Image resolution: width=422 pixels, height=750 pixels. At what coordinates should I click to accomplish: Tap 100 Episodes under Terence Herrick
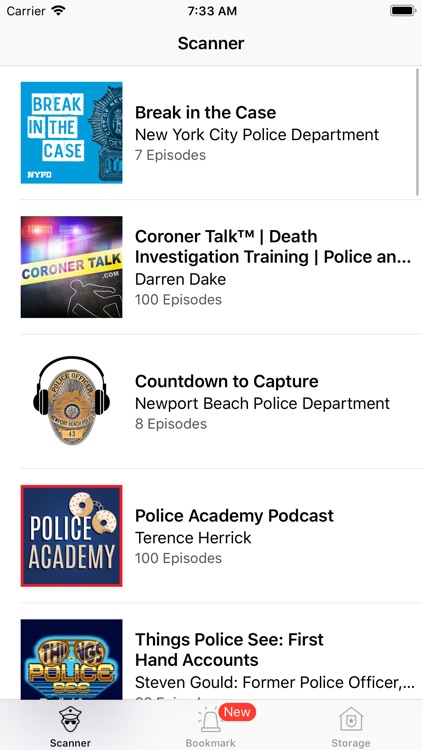pyautogui.click(x=178, y=558)
